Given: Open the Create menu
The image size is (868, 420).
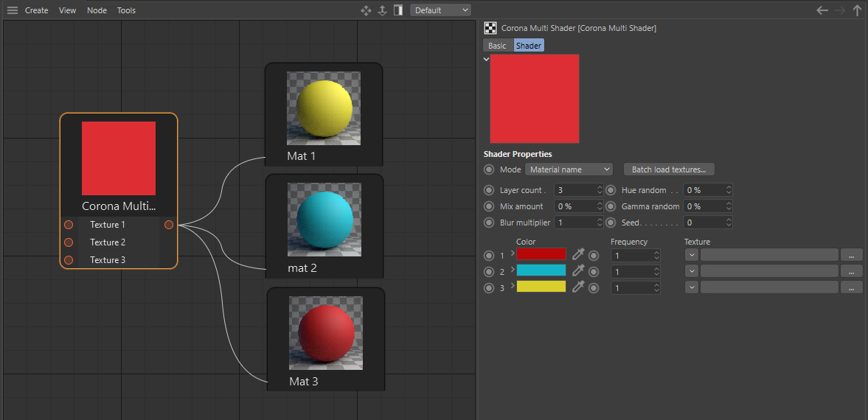Looking at the screenshot, I should [x=37, y=10].
